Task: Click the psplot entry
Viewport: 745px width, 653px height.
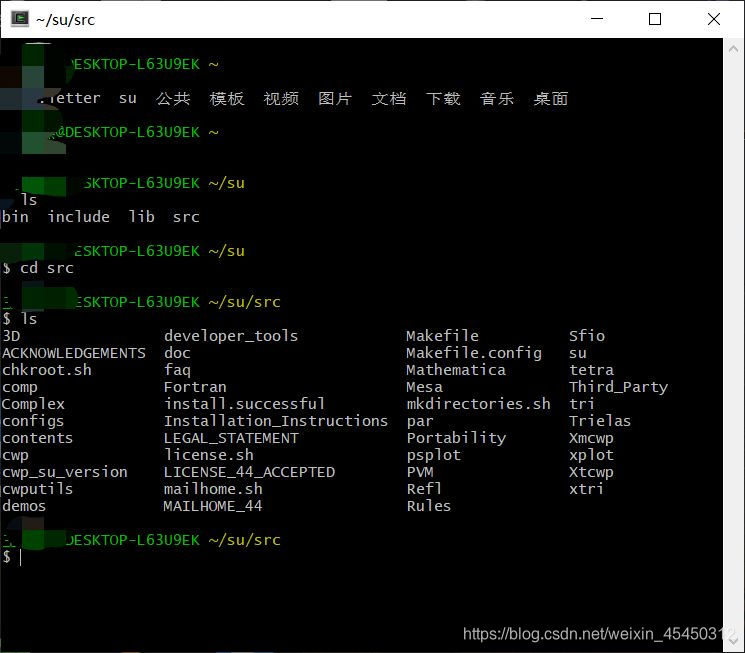Action: pos(433,455)
